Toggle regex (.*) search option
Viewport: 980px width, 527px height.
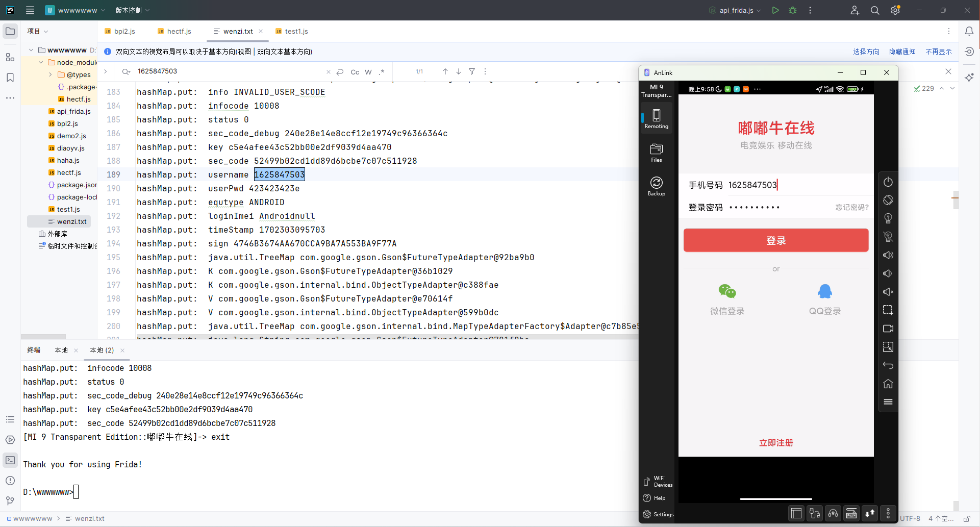click(382, 72)
